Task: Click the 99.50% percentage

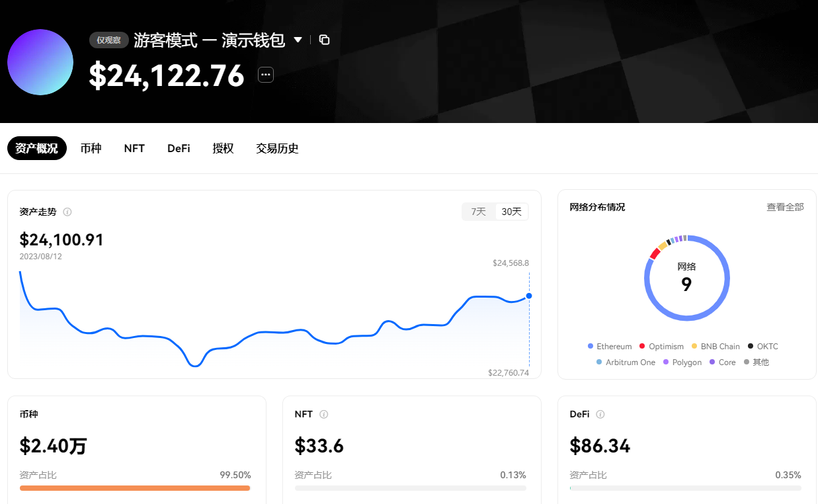Action: (235, 475)
